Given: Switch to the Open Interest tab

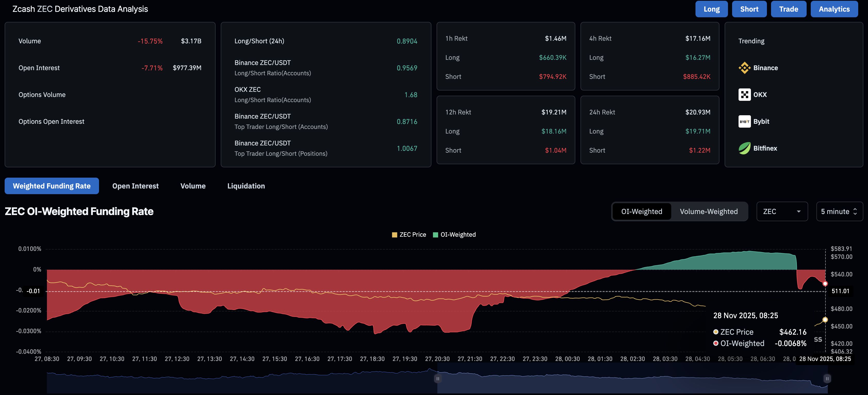Looking at the screenshot, I should point(135,186).
